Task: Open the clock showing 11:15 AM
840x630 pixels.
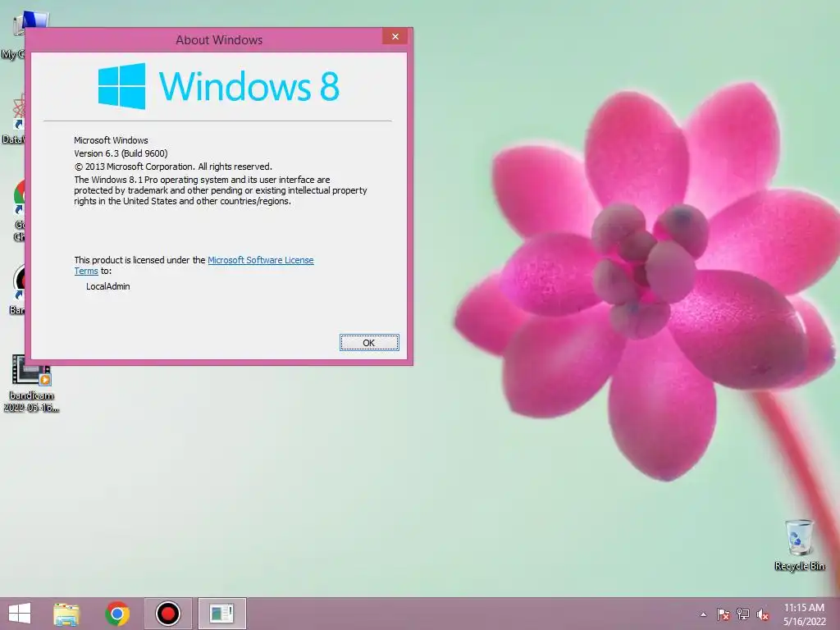Action: click(x=804, y=614)
